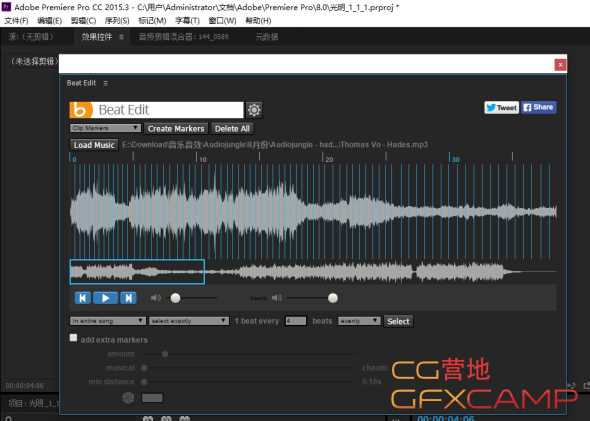Click amount slider handle
This screenshot has height=421, width=590.
164,354
